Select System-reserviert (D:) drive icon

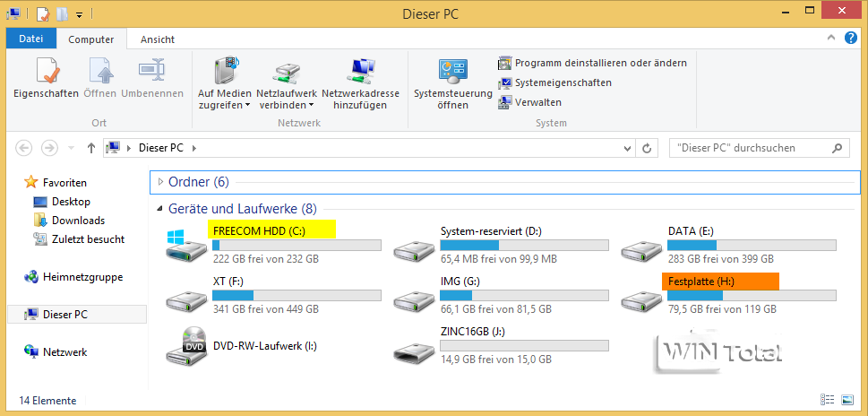414,251
